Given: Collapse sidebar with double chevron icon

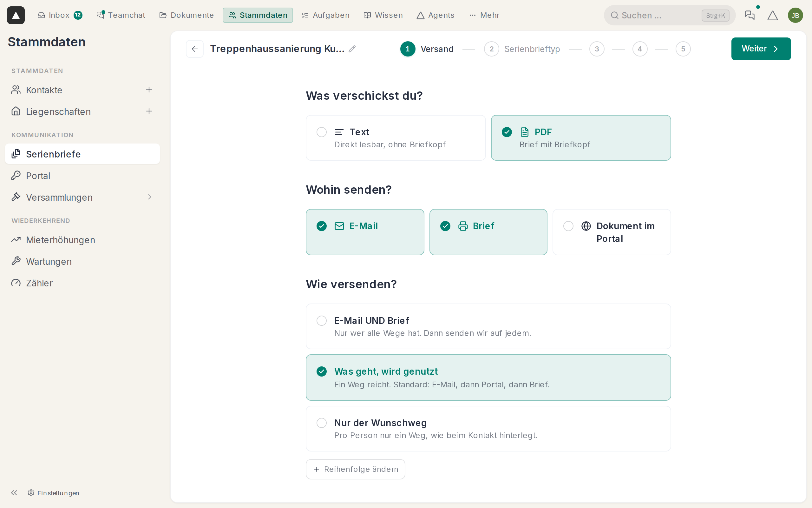Looking at the screenshot, I should pos(14,492).
